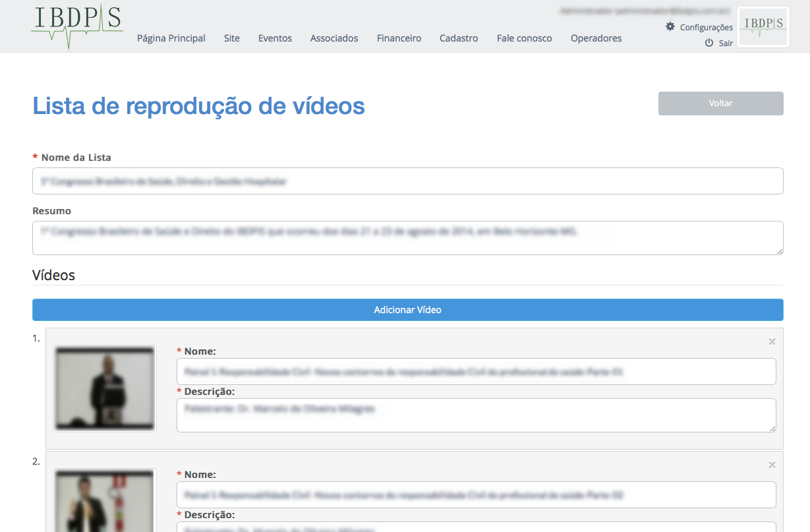Click video 1 Descrição resize handle
Image resolution: width=810 pixels, height=532 pixels.
[x=772, y=428]
